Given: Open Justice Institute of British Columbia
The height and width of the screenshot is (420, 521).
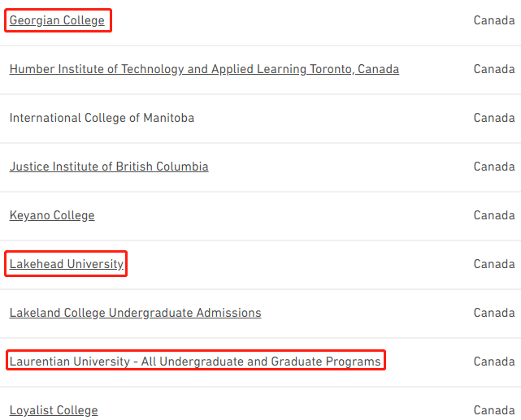Looking at the screenshot, I should 109,167.
